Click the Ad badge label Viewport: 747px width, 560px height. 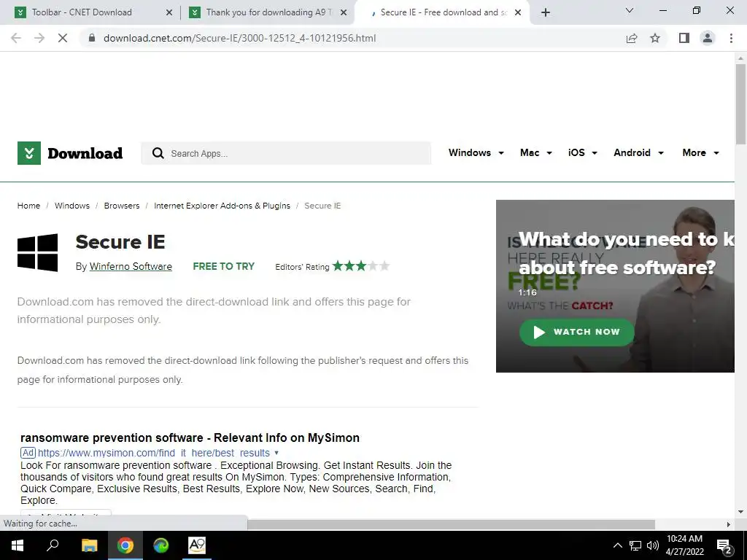[28, 453]
